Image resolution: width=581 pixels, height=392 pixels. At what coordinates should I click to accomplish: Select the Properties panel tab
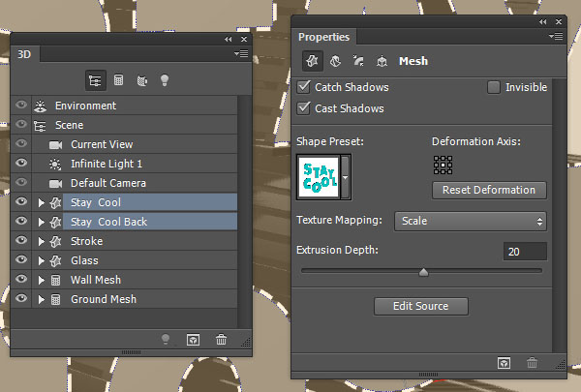(323, 37)
